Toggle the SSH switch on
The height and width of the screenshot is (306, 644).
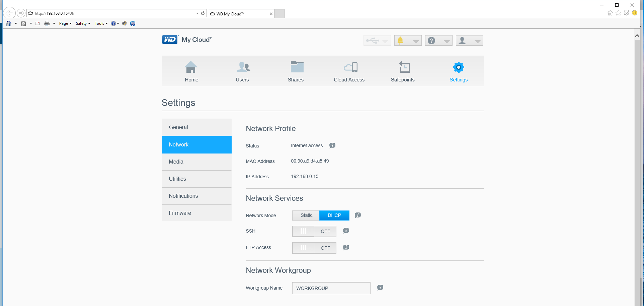314,231
